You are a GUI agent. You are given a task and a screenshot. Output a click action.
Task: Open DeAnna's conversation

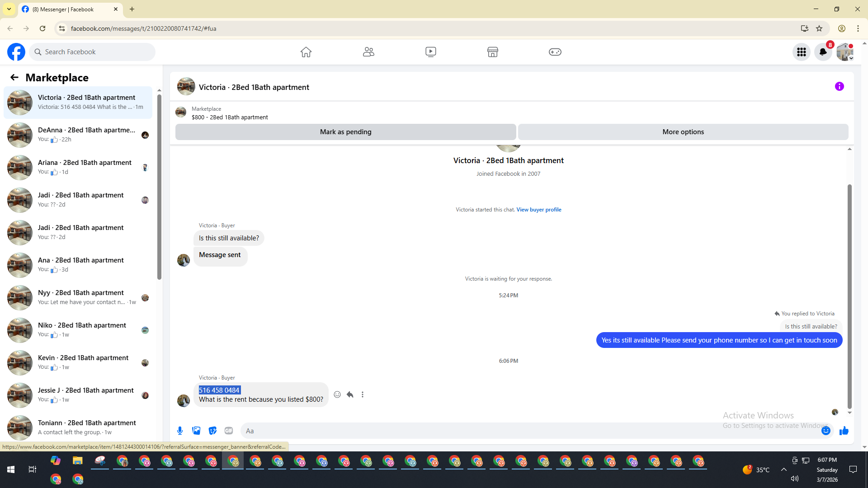78,135
